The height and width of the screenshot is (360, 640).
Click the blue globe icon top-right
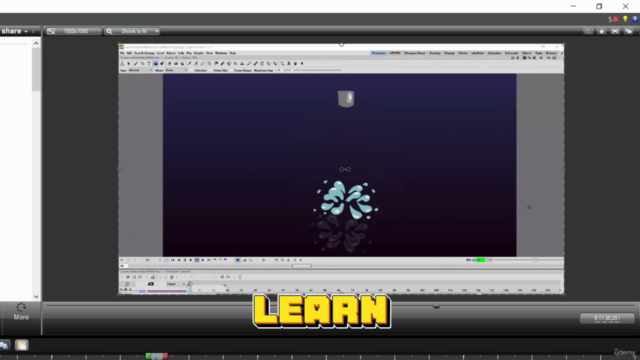(x=635, y=19)
